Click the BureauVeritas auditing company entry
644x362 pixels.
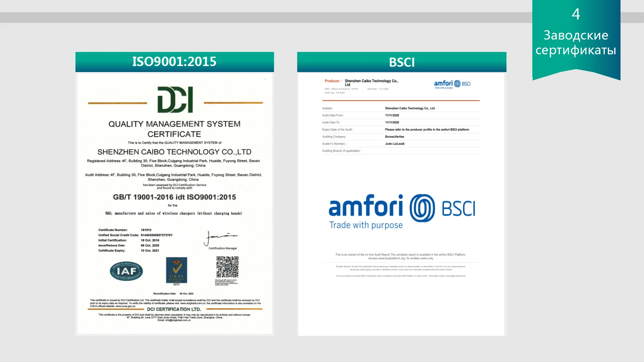(394, 137)
